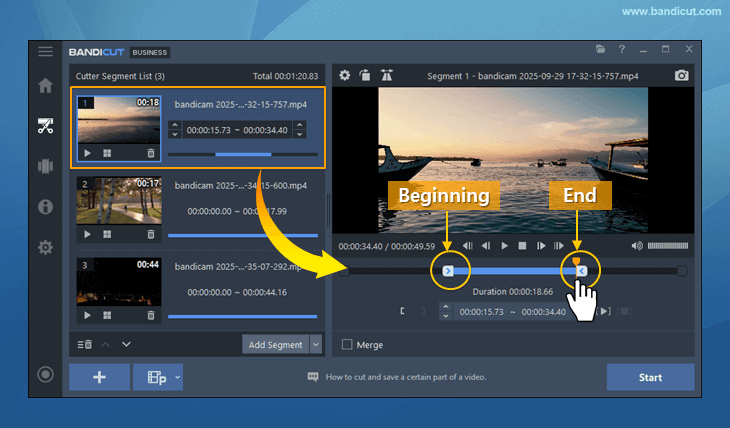Delete segment 1 with its trash icon
This screenshot has width=730, height=428.
(151, 153)
